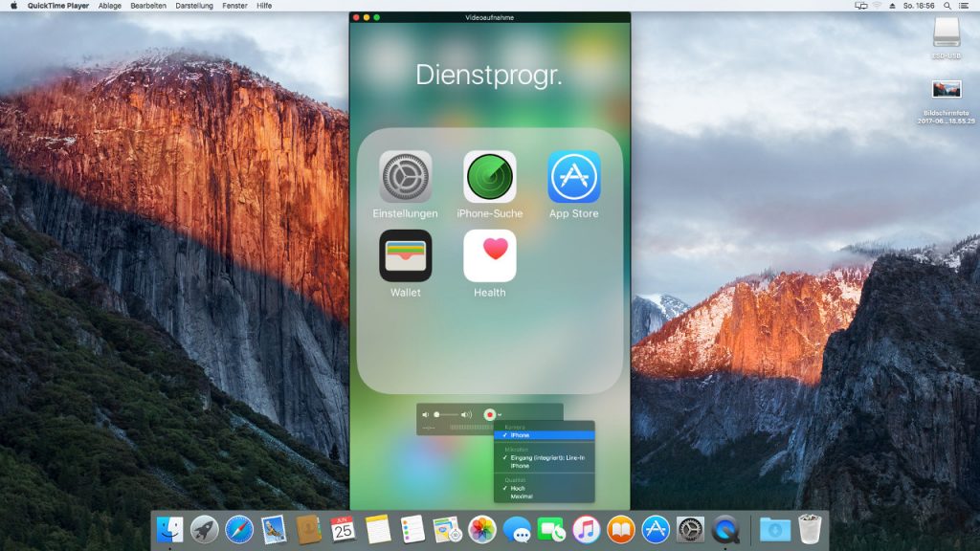980x551 pixels.
Task: Open Spotlight search in menu bar
Action: coord(947,6)
